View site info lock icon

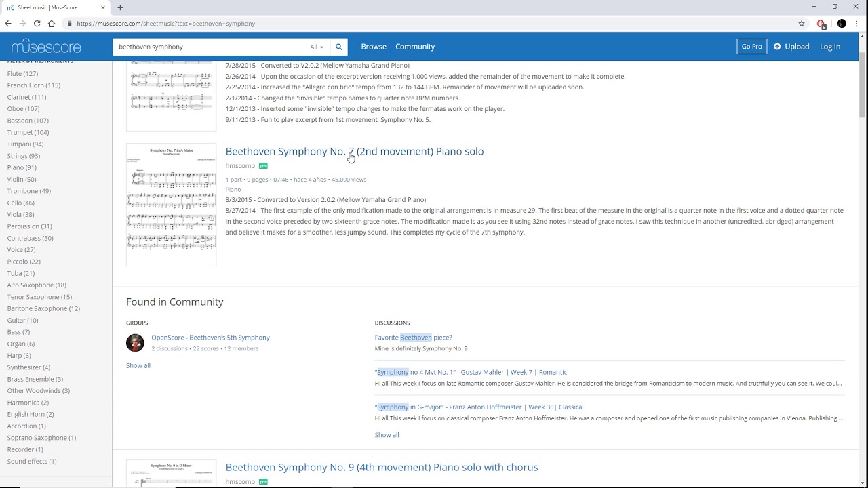69,24
